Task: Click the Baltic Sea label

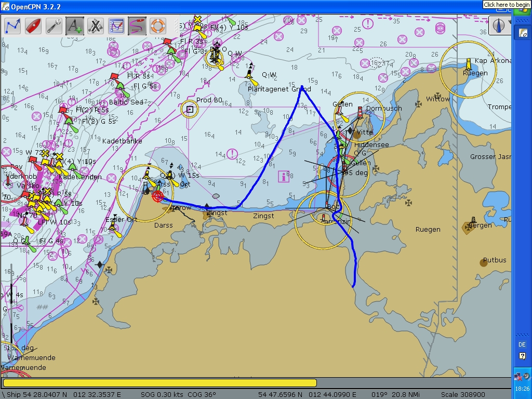Action: 126,102
